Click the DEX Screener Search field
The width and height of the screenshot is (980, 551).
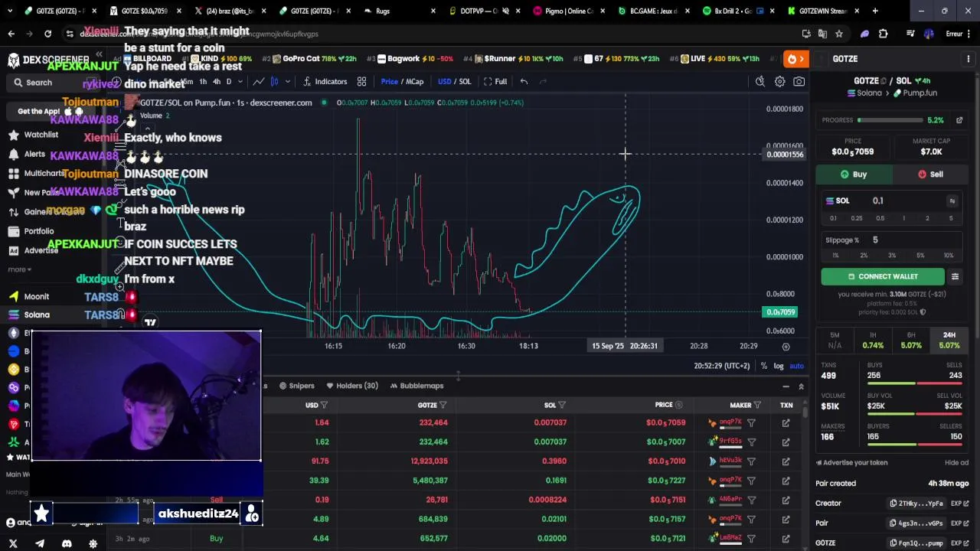point(54,83)
